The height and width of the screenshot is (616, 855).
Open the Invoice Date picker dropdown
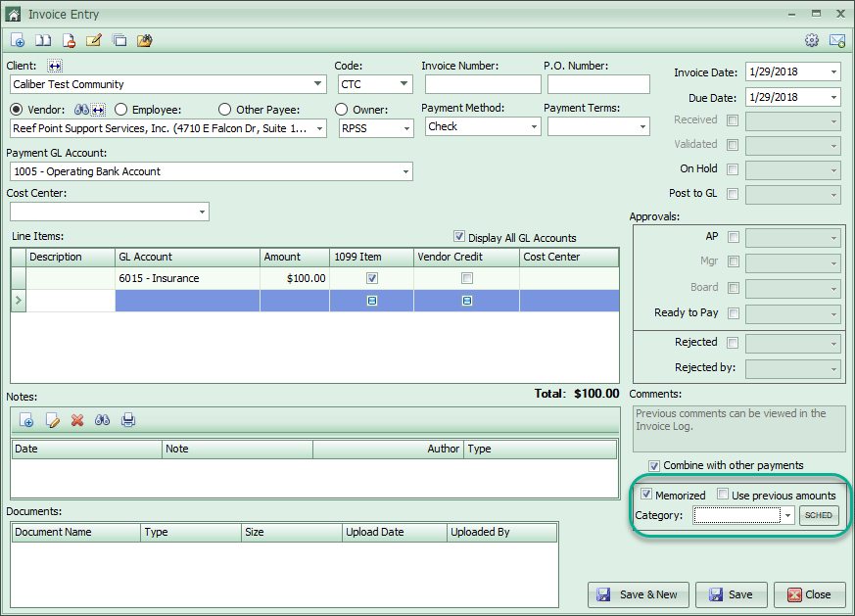[x=833, y=71]
